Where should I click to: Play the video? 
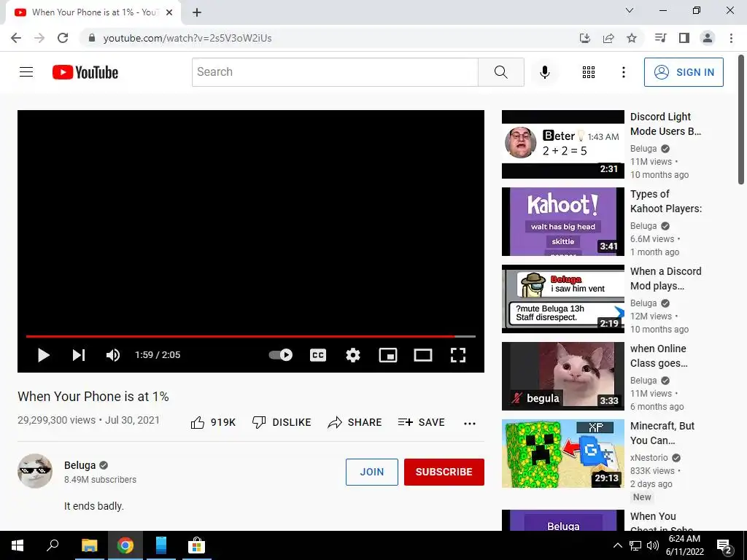43,355
